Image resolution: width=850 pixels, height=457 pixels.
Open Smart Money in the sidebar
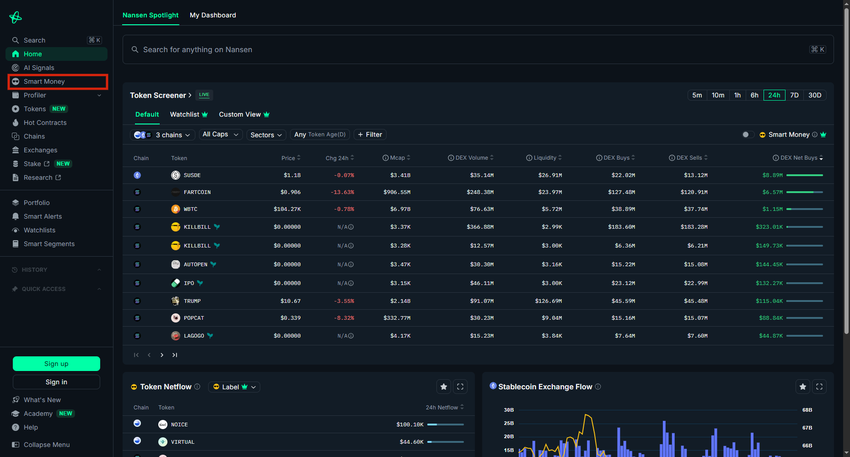44,82
